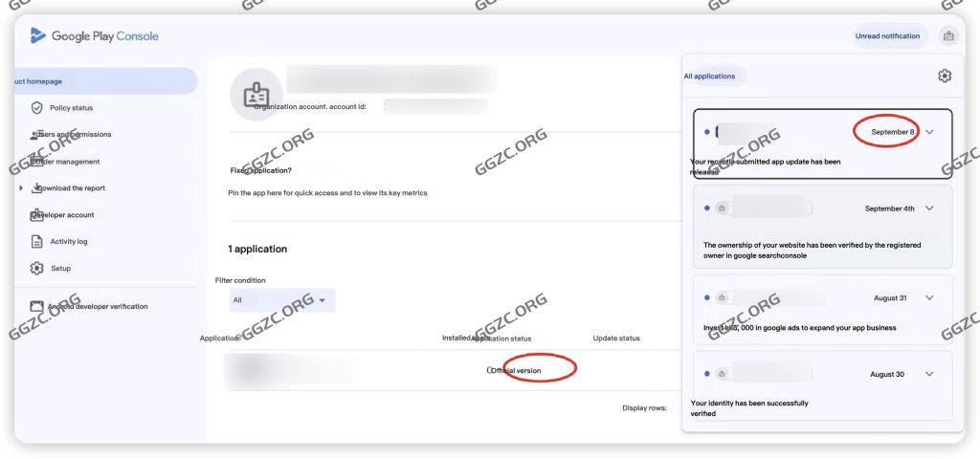Click the Application column header

[x=219, y=339]
